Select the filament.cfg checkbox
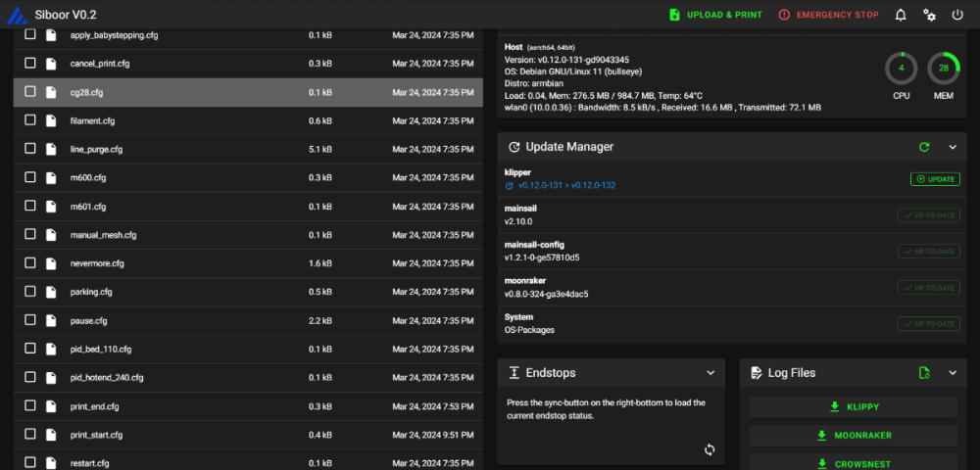This screenshot has height=470, width=980. [30, 120]
